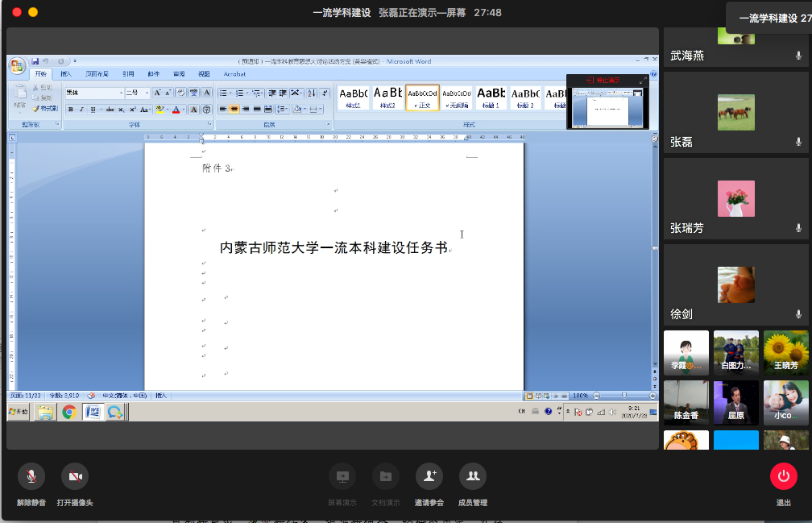Viewport: 812px width, 523px height.
Task: Click the Microsoft Office round logo button
Action: click(x=17, y=66)
